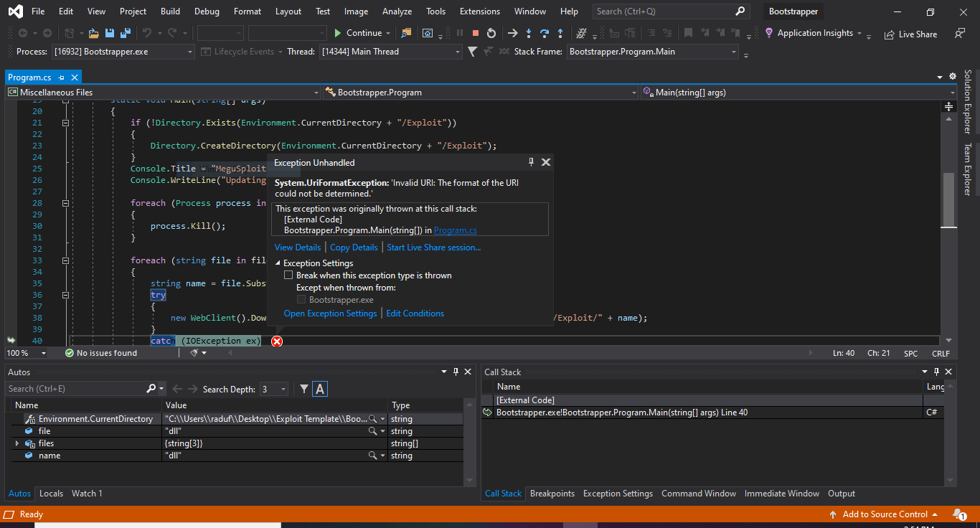Collapse the code block at line 21
The width and height of the screenshot is (980, 528).
click(65, 123)
